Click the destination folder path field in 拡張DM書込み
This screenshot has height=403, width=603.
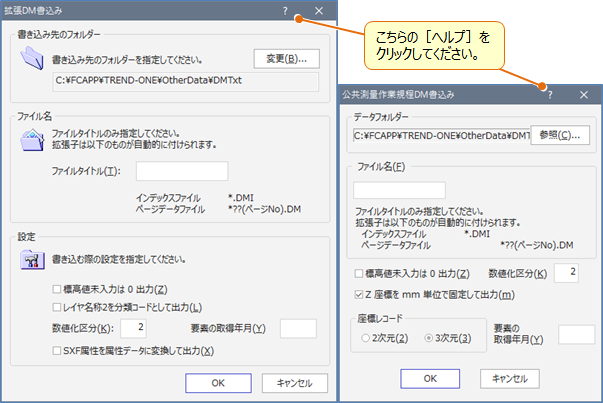point(186,81)
